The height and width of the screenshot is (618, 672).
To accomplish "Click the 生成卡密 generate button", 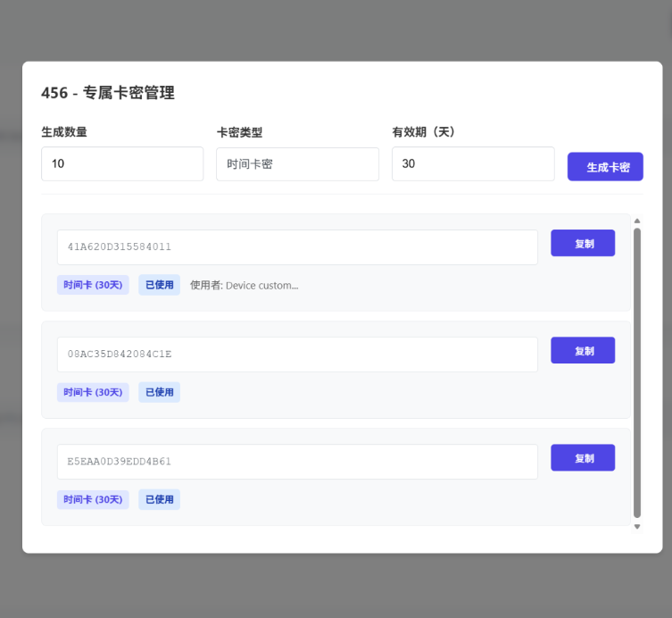I will [605, 167].
